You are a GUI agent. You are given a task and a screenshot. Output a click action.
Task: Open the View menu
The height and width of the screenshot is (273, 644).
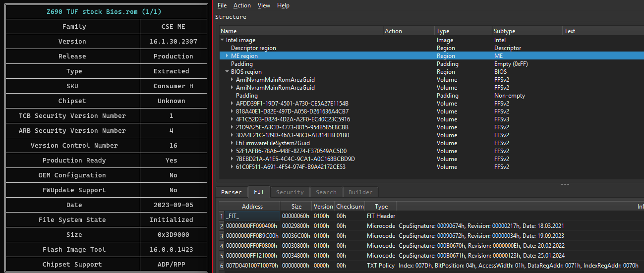point(264,5)
